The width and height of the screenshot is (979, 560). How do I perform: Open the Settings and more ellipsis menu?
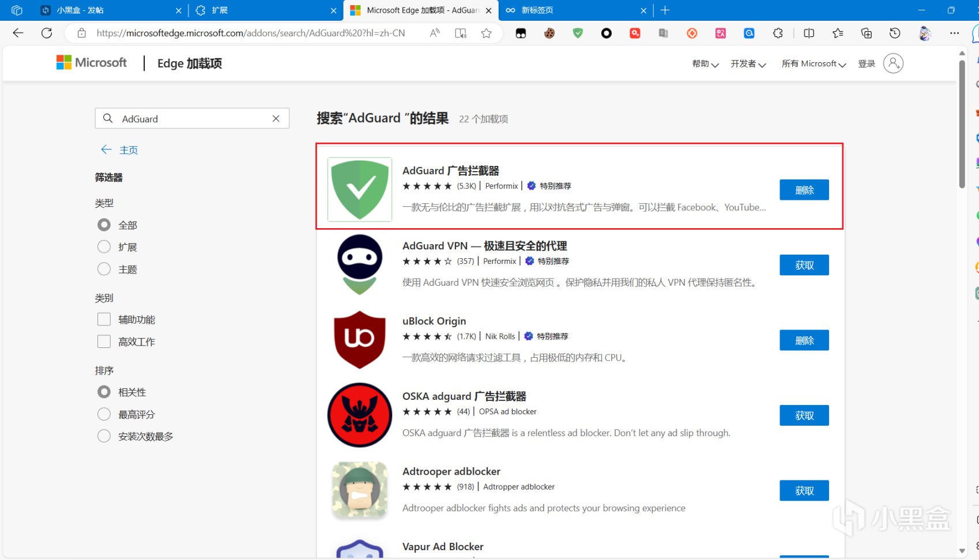coord(954,33)
